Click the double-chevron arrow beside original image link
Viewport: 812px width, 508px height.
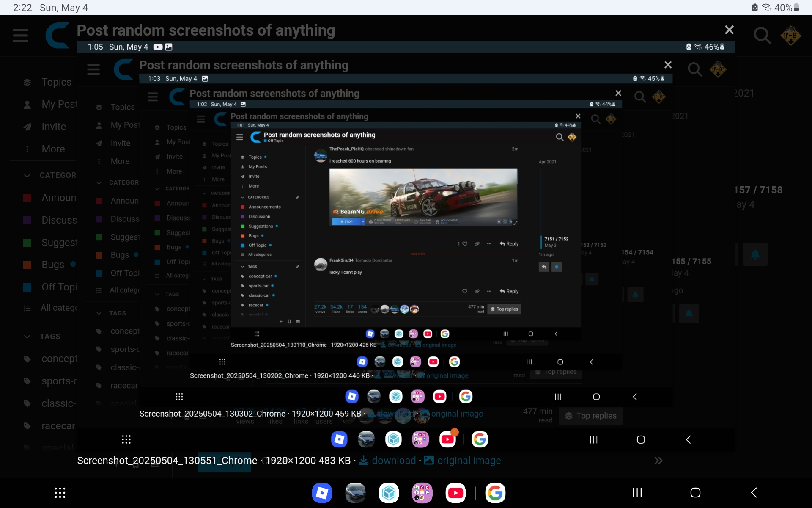[658, 461]
